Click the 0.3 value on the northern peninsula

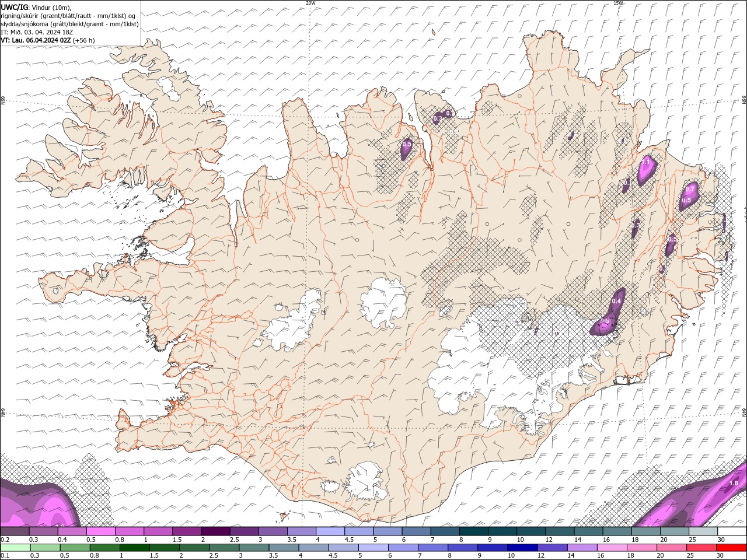pos(438,118)
